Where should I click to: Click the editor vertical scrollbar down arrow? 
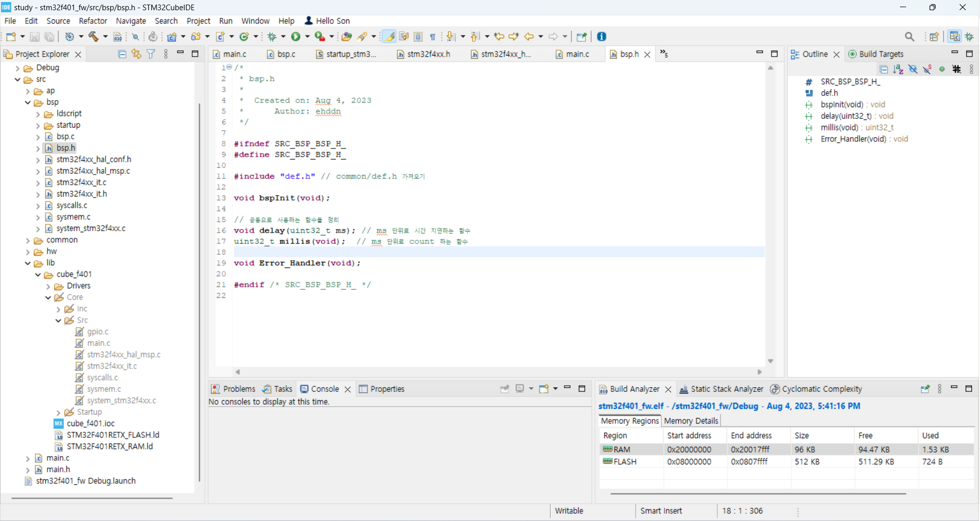[770, 361]
